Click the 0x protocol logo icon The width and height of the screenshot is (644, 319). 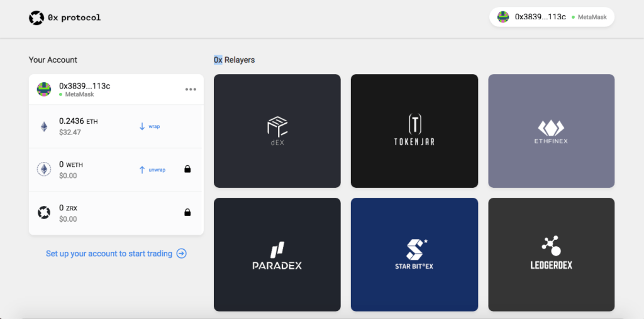36,18
